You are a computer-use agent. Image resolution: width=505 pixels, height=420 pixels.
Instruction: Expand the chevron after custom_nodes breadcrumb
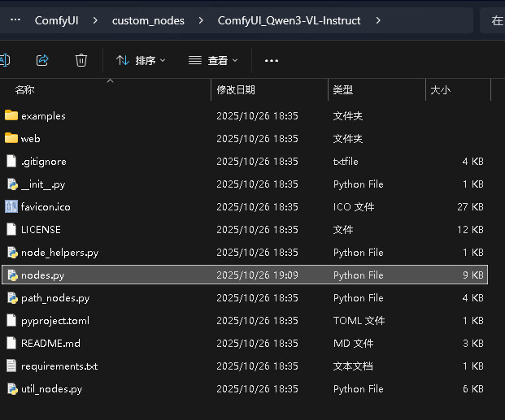pyautogui.click(x=201, y=20)
